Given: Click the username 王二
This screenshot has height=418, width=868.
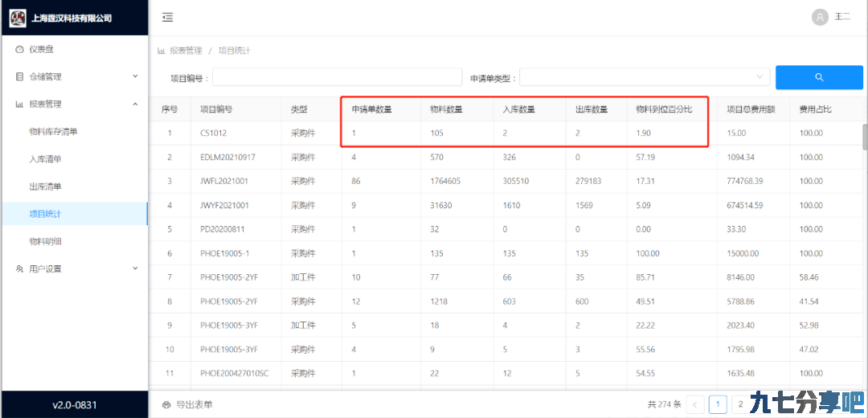Looking at the screenshot, I should point(842,18).
